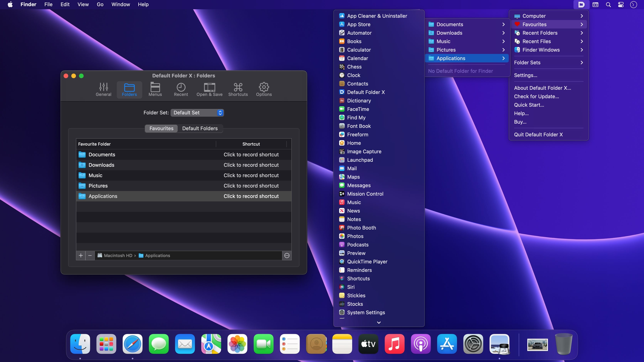Click Macintosh HD in the path bar
644x362 pixels.
click(x=118, y=255)
